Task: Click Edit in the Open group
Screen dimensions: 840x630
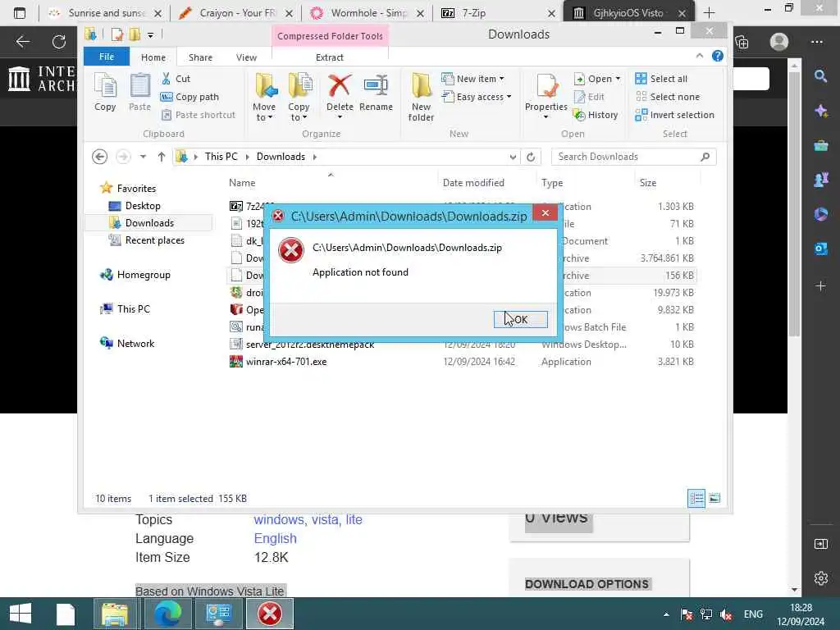Action: (x=589, y=97)
